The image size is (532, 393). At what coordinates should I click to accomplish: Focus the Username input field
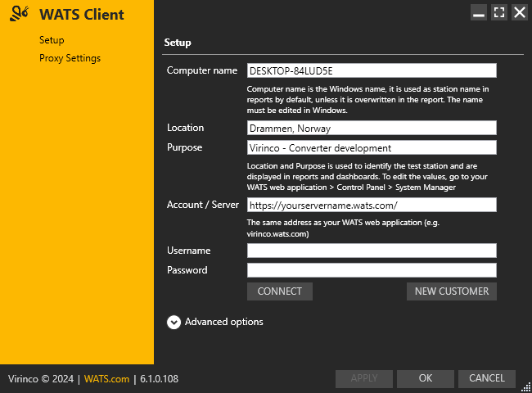tap(372, 251)
